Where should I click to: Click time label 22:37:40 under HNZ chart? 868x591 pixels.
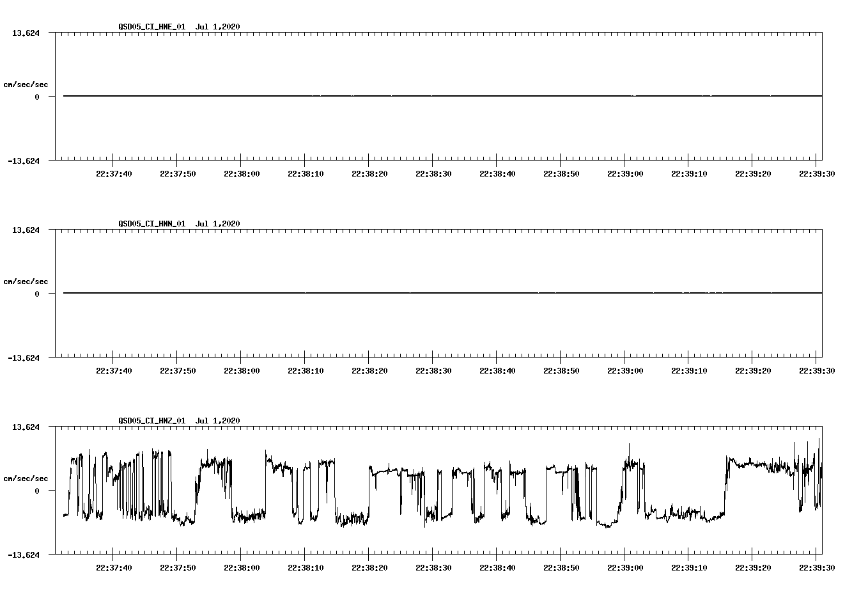tap(114, 567)
